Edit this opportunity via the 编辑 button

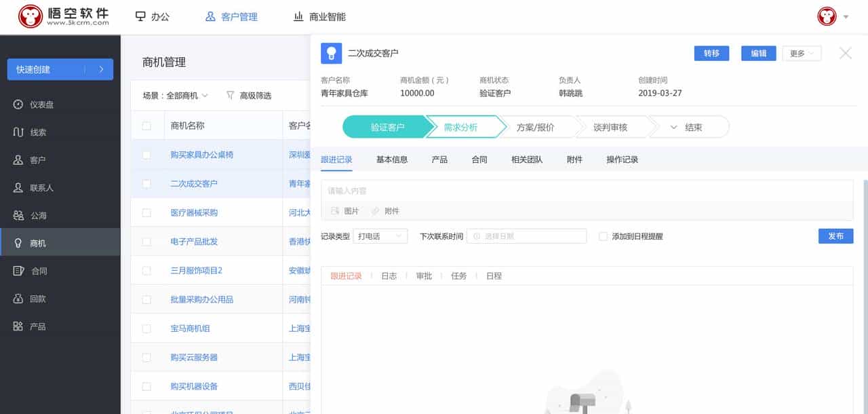point(757,53)
